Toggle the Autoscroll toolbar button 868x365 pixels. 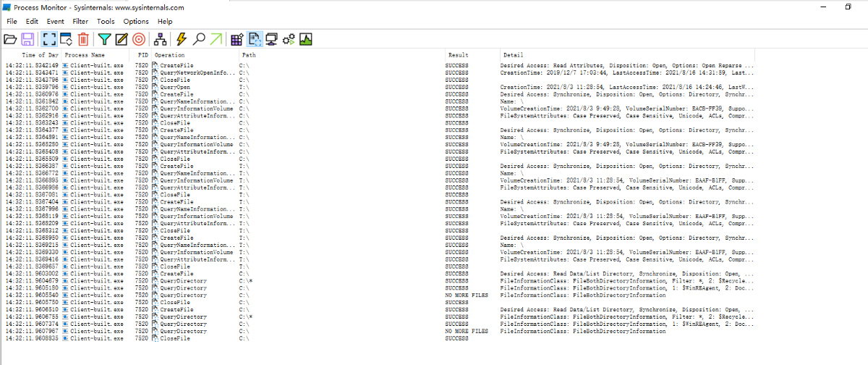(x=67, y=39)
